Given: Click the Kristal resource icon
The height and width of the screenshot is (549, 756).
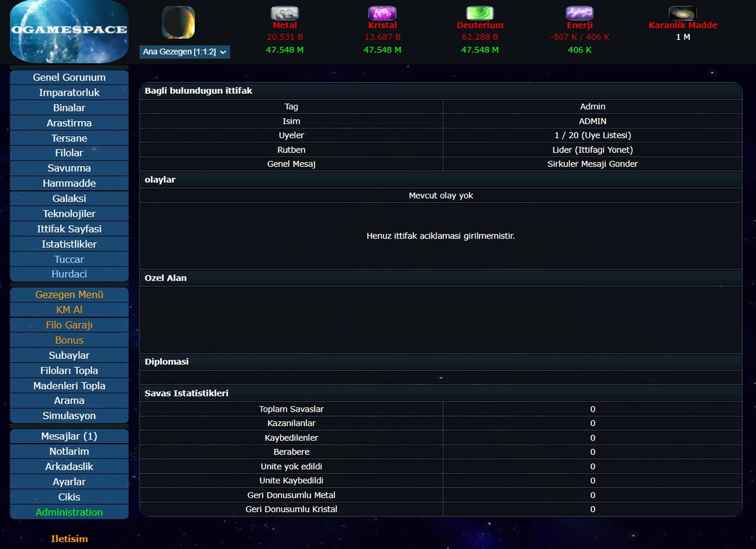Looking at the screenshot, I should (382, 13).
